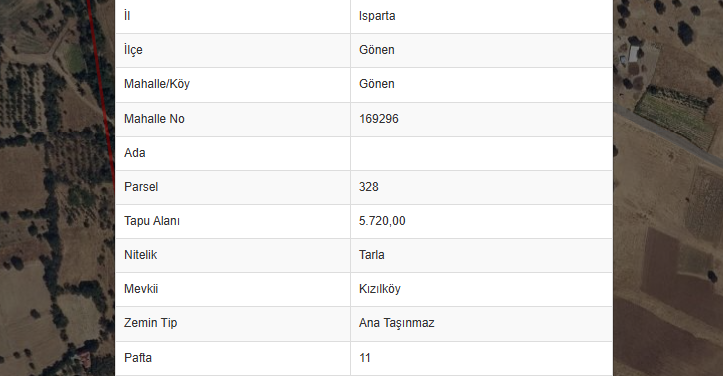
Task: Click the empty Ada value cell
Action: click(481, 153)
